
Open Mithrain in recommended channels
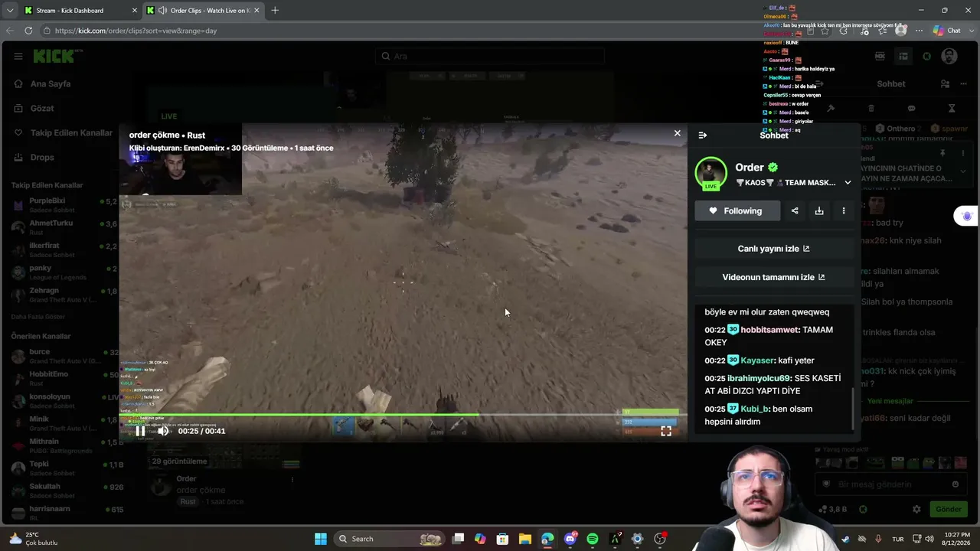(x=63, y=445)
